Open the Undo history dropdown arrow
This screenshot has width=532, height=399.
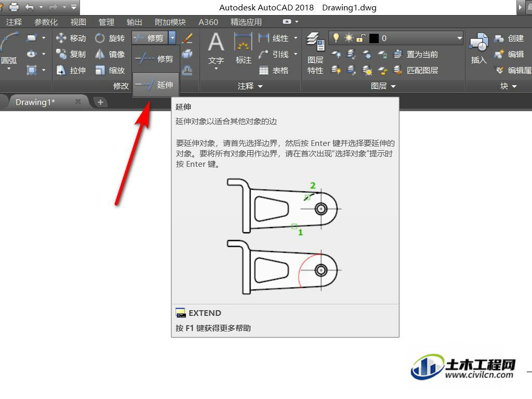(x=41, y=7)
